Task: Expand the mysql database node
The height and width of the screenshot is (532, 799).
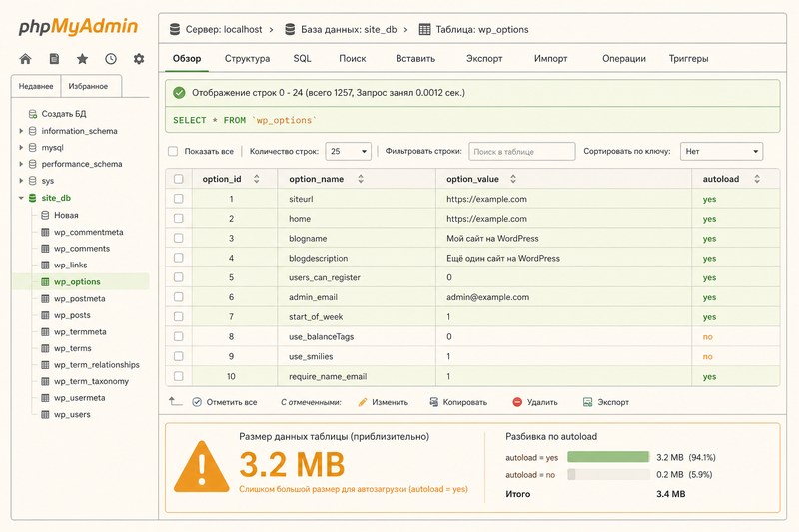Action: pos(21,147)
